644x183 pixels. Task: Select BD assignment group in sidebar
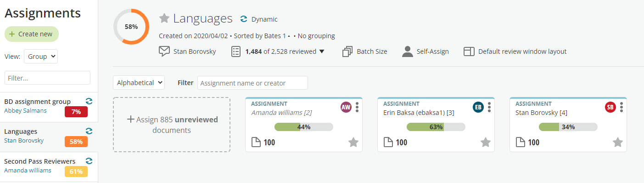point(49,106)
